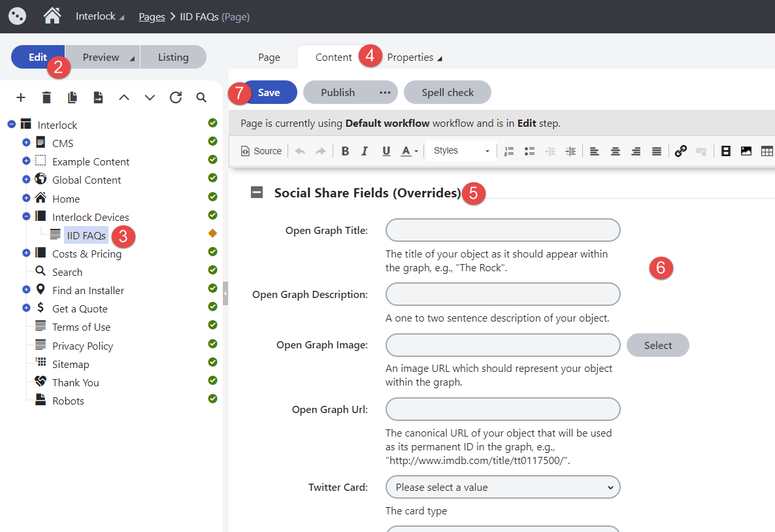This screenshot has height=532, width=775.
Task: Click the Open Graph Description field
Action: click(503, 294)
